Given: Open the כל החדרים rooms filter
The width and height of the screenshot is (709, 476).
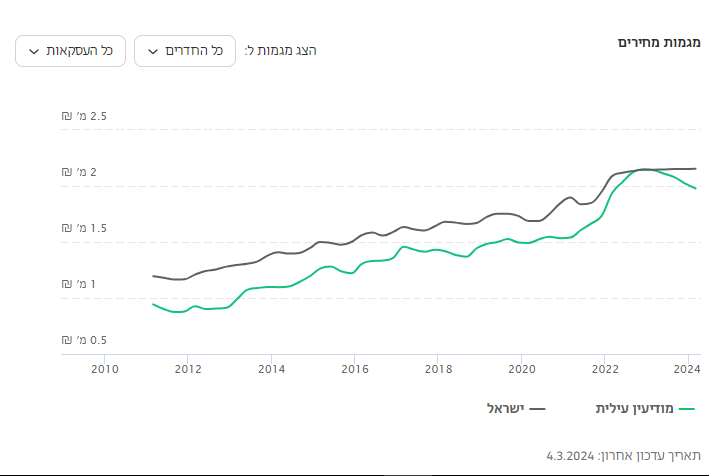Looking at the screenshot, I should [x=185, y=51].
